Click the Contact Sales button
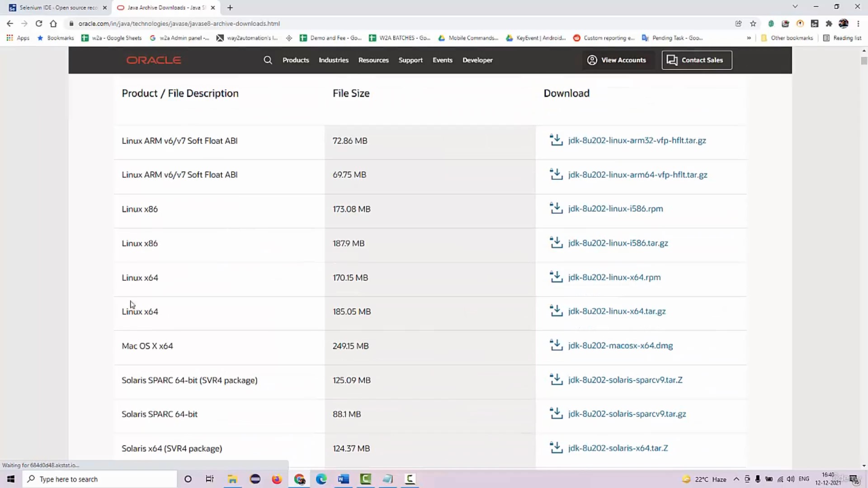868x488 pixels. [x=697, y=60]
